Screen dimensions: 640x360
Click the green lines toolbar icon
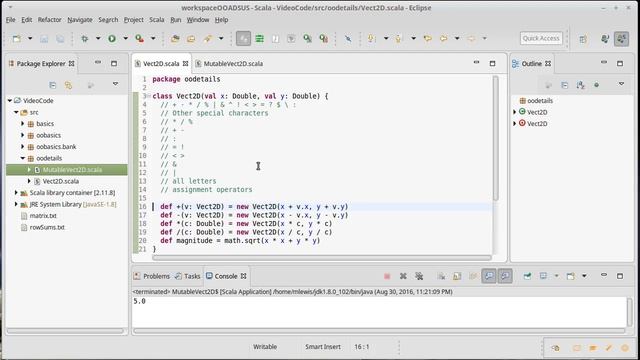click(260, 39)
